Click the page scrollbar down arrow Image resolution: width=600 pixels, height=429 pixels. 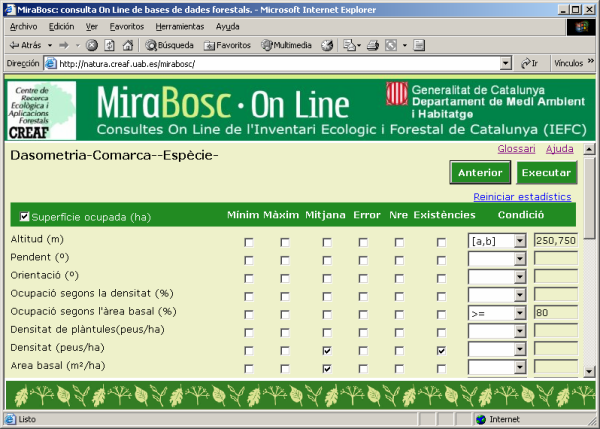click(x=589, y=371)
